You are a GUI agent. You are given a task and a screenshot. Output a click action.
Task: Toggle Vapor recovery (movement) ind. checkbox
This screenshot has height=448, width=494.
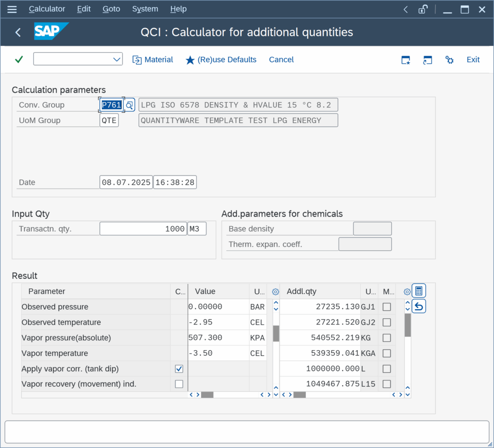click(179, 384)
